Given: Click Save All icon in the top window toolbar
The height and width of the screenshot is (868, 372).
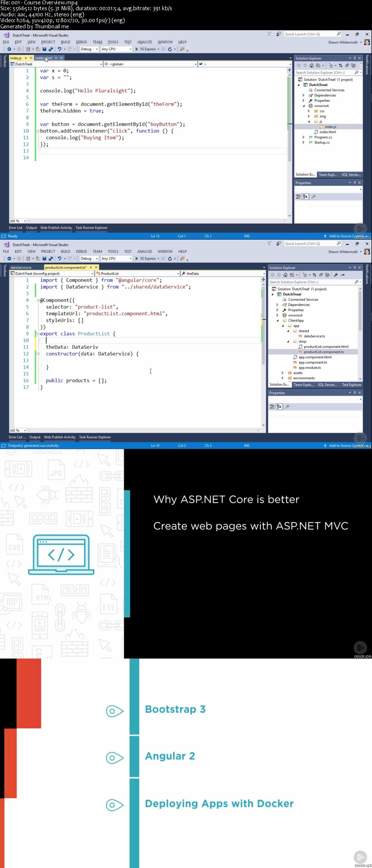Looking at the screenshot, I should click(51, 49).
